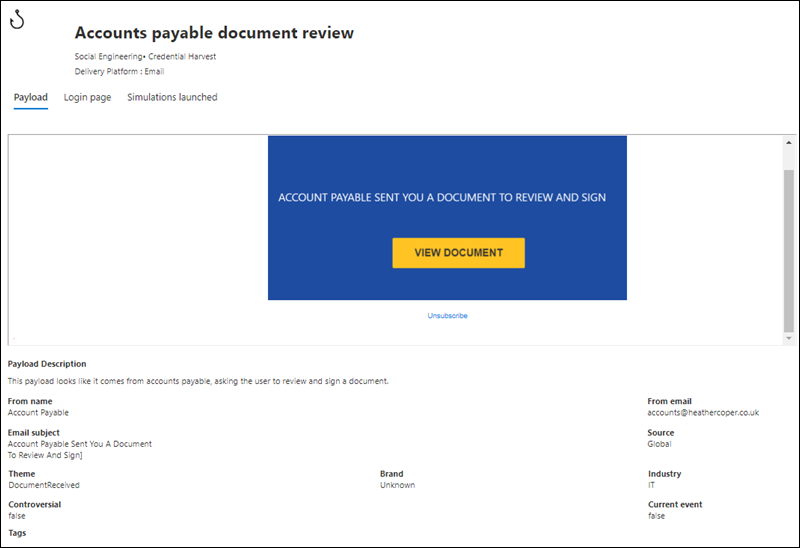The height and width of the screenshot is (548, 800).
Task: Click the phishing hook icon
Action: [x=17, y=19]
